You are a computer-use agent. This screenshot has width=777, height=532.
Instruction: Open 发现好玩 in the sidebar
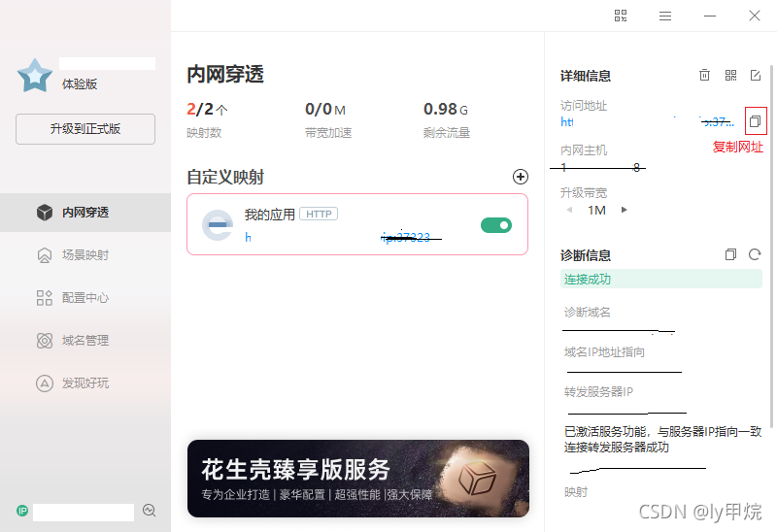click(x=85, y=382)
